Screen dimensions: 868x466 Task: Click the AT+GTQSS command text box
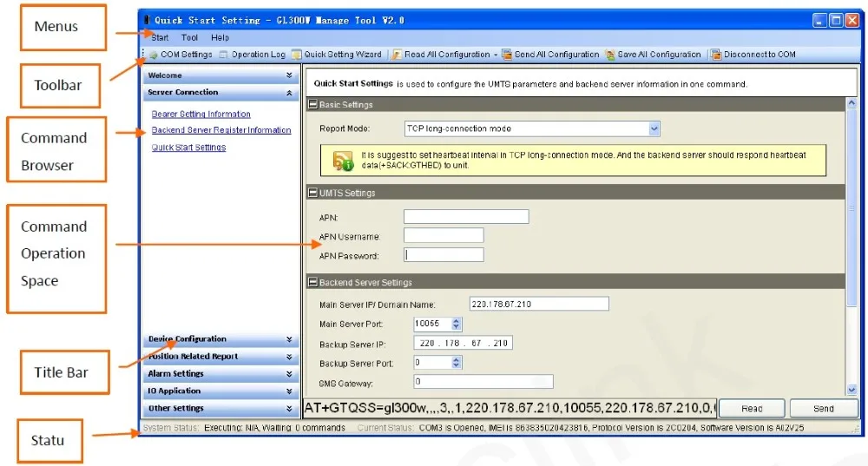[x=510, y=409]
